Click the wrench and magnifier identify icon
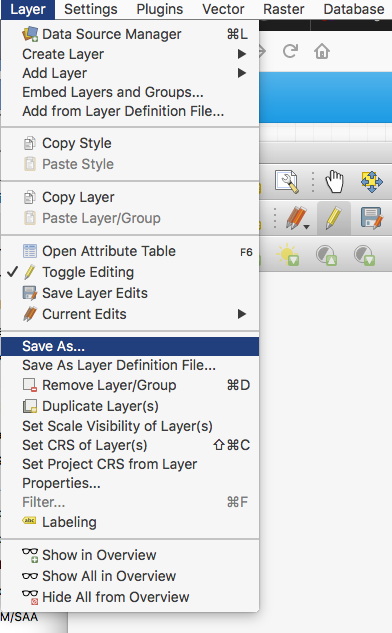 pyautogui.click(x=287, y=181)
